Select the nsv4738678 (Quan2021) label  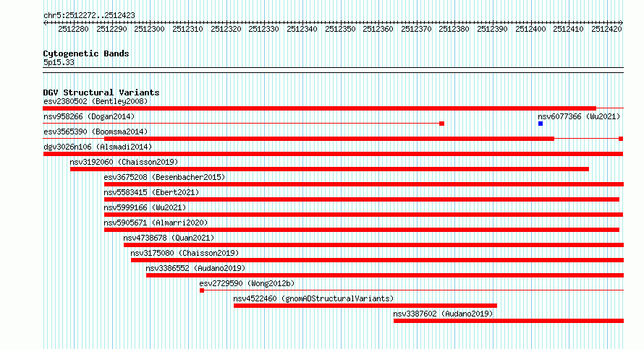pyautogui.click(x=169, y=238)
